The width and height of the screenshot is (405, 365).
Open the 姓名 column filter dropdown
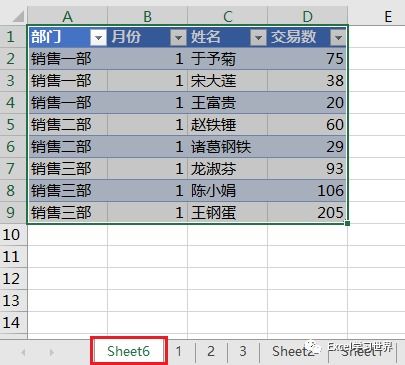258,37
